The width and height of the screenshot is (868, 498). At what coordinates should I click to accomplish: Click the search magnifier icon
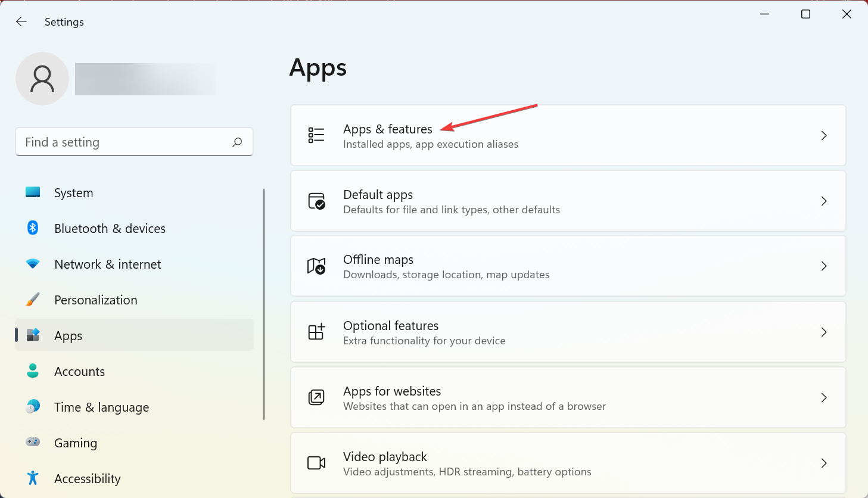237,142
